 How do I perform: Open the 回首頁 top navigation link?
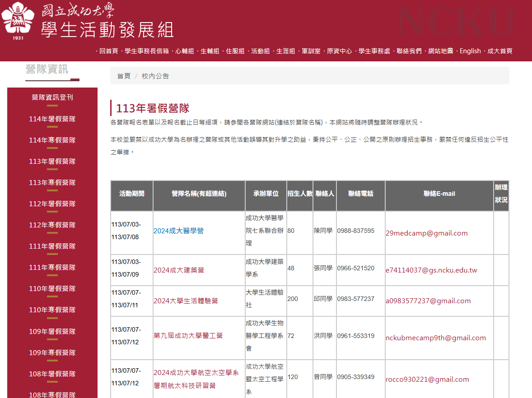pyautogui.click(x=109, y=51)
